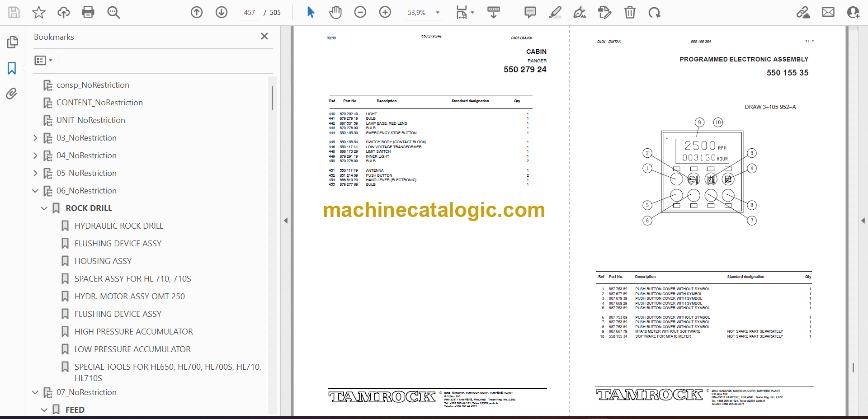
Task: Open the bookmarks options menu
Action: [x=43, y=60]
